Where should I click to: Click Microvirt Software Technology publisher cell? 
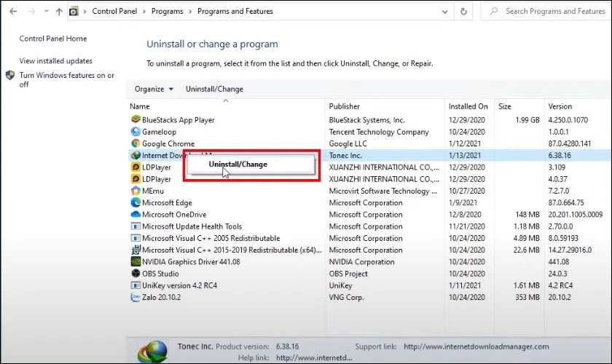pos(383,191)
